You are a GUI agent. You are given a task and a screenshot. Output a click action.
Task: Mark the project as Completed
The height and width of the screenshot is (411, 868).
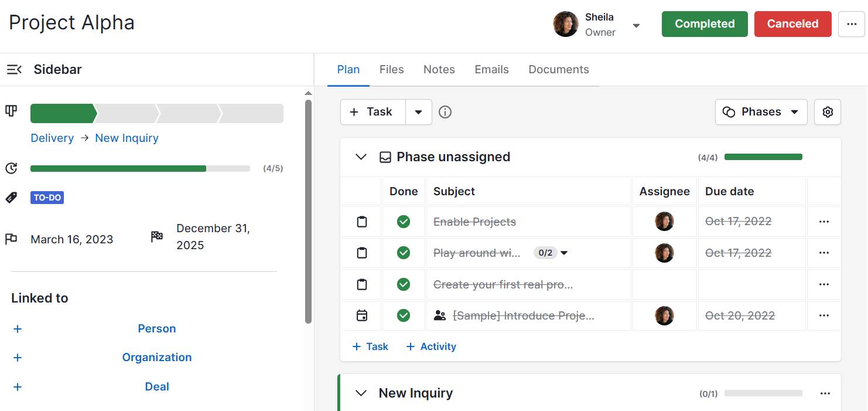tap(704, 23)
